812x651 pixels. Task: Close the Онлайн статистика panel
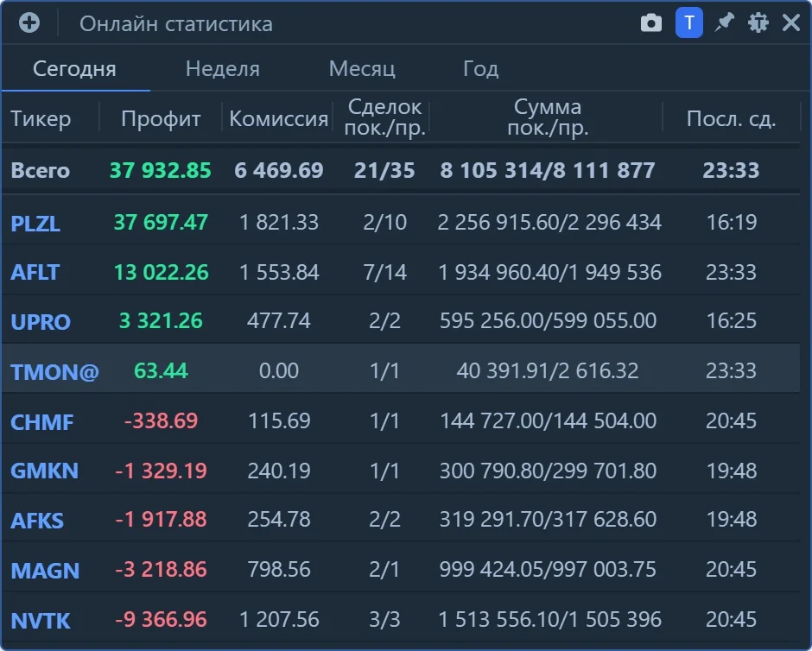[791, 22]
